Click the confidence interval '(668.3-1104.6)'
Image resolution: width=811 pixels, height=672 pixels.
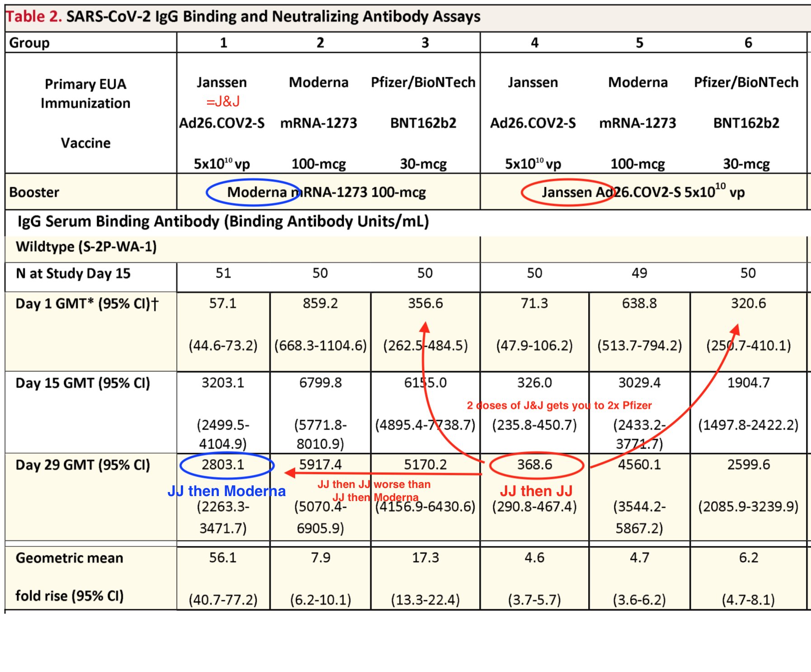pyautogui.click(x=321, y=346)
